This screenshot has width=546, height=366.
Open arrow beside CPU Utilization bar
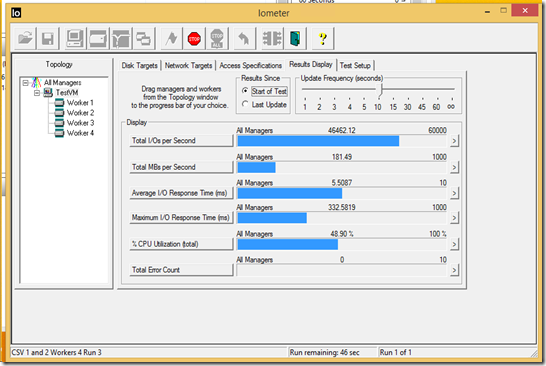pos(454,244)
